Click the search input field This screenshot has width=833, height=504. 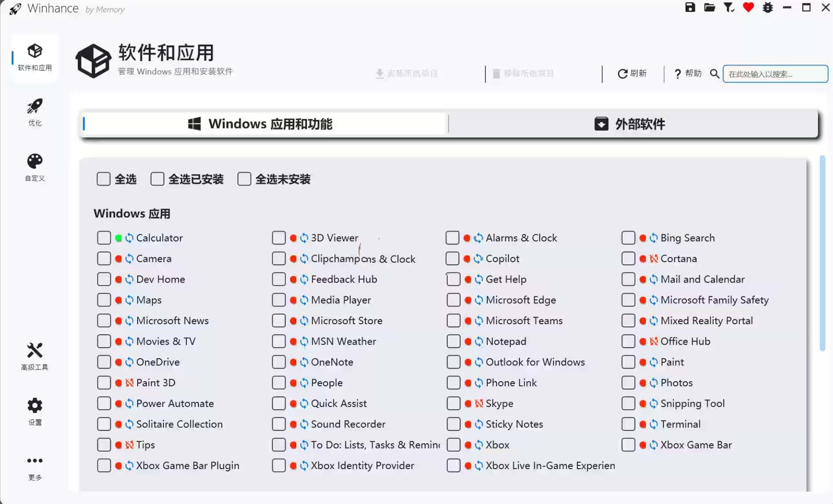pyautogui.click(x=775, y=74)
